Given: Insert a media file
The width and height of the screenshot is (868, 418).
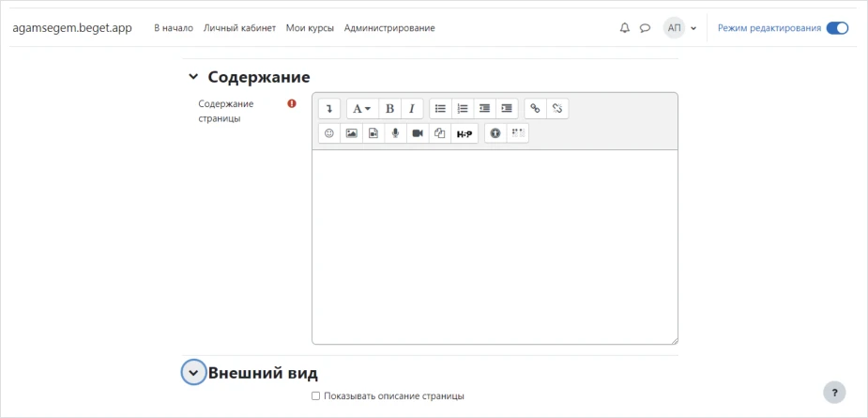Looking at the screenshot, I should tap(373, 133).
